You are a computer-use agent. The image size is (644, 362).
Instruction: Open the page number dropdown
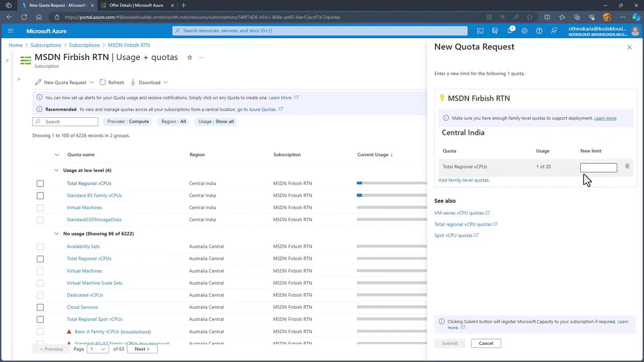pos(98,349)
